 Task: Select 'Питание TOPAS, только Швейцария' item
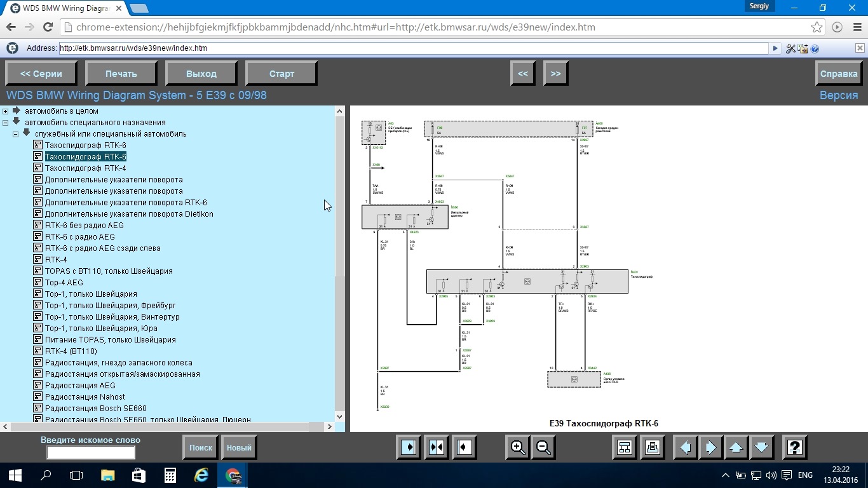point(110,340)
